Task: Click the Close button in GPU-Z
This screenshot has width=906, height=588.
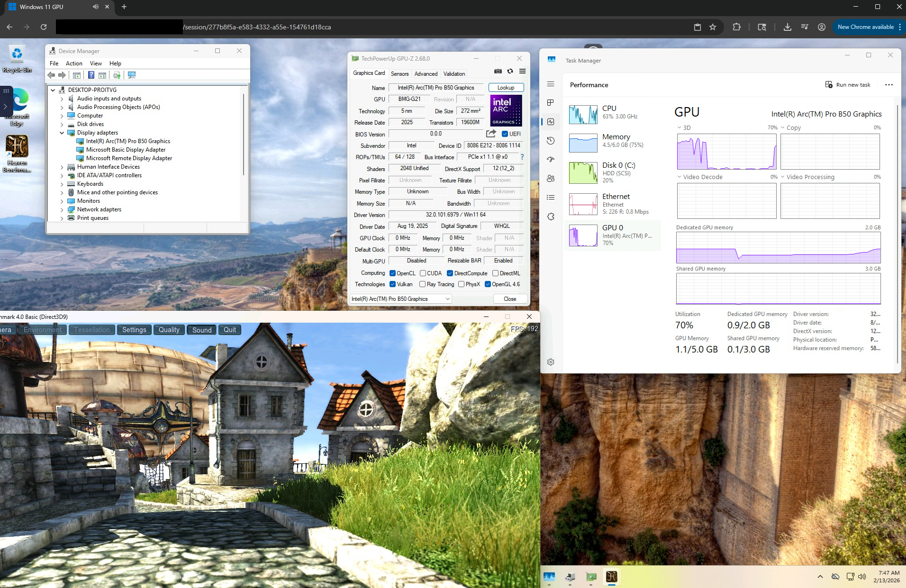Action: click(510, 299)
